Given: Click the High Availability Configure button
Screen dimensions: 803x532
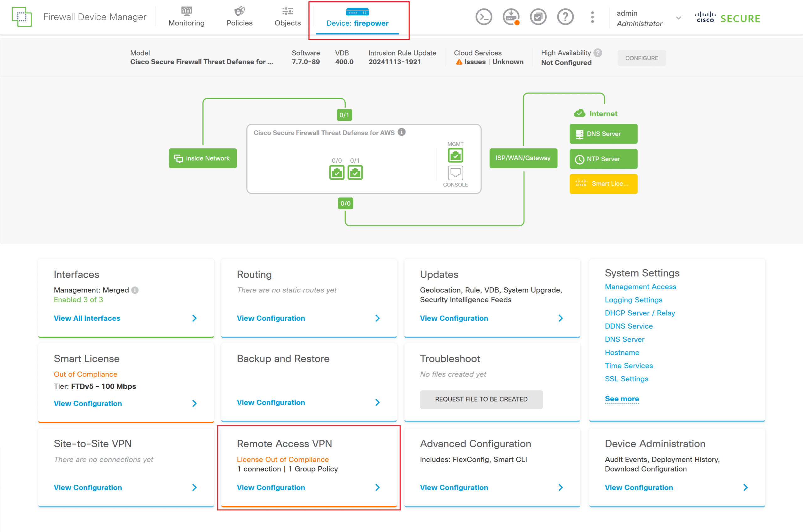Looking at the screenshot, I should 641,58.
